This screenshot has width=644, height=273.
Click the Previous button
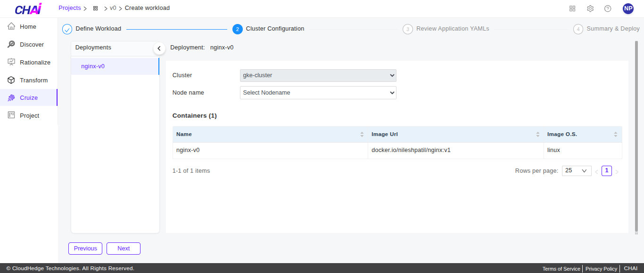click(x=85, y=249)
